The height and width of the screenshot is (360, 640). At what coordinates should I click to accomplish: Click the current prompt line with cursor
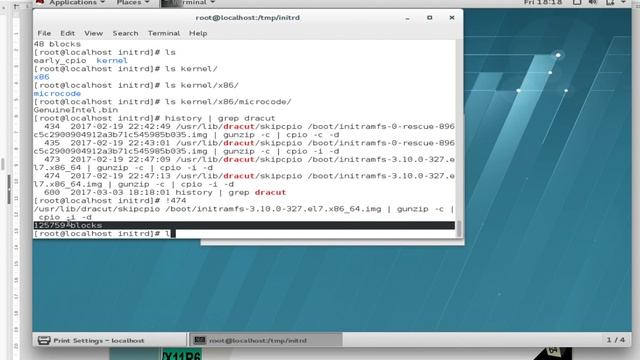244,233
